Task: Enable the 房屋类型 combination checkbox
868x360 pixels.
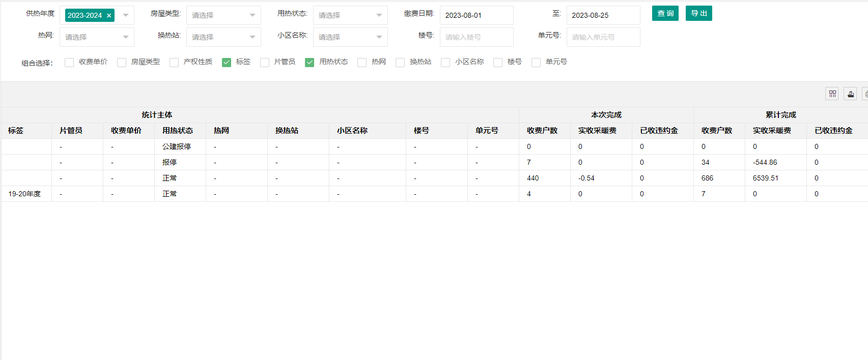Action: 122,62
